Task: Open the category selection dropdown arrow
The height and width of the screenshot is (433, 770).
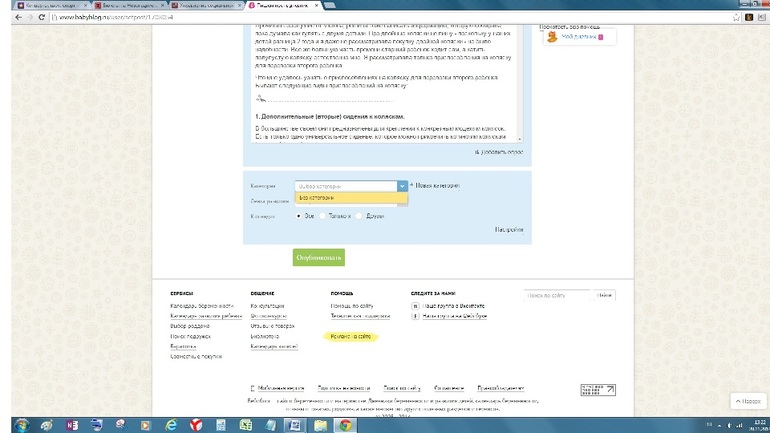Action: 402,186
